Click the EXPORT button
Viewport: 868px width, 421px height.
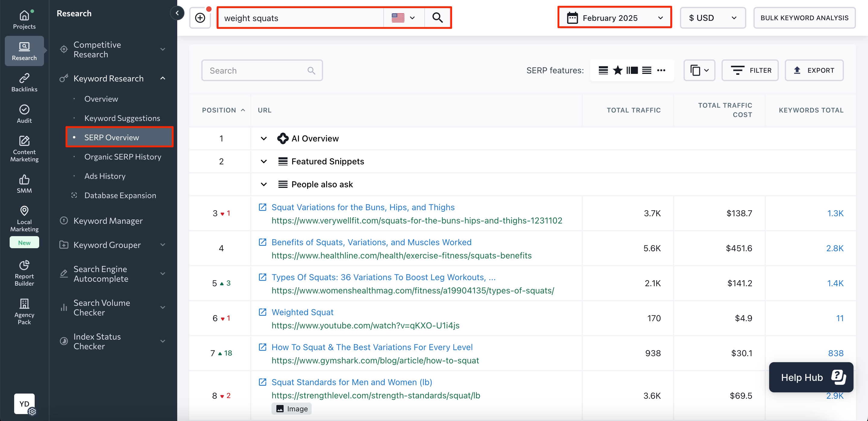point(814,70)
